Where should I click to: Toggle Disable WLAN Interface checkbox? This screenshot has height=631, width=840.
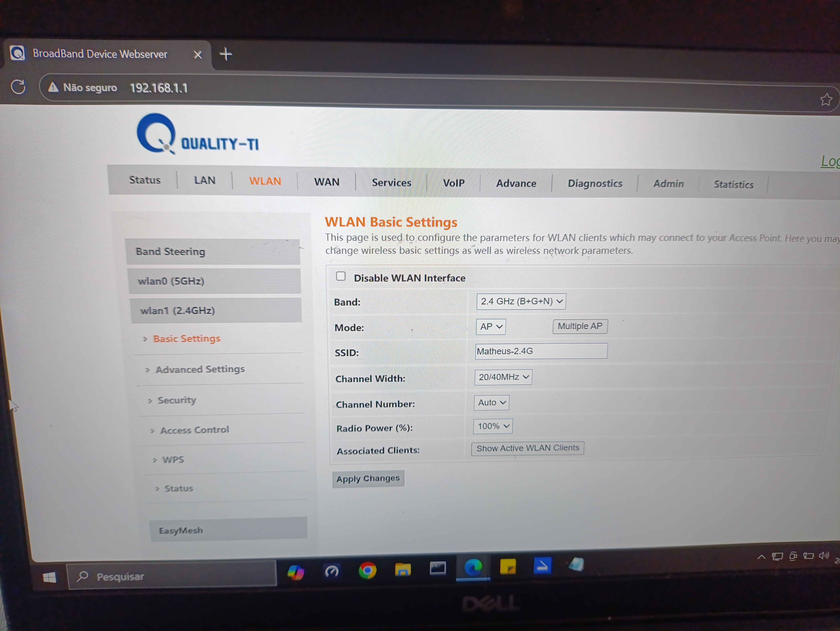[341, 276]
